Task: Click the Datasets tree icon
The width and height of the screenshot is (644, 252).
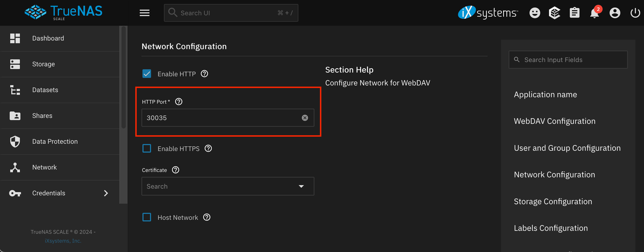Action: (15, 90)
